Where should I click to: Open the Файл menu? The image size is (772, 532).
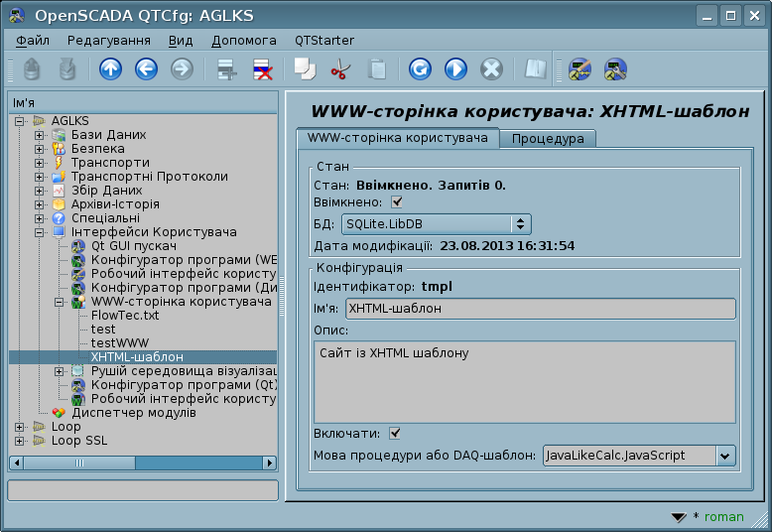33,41
